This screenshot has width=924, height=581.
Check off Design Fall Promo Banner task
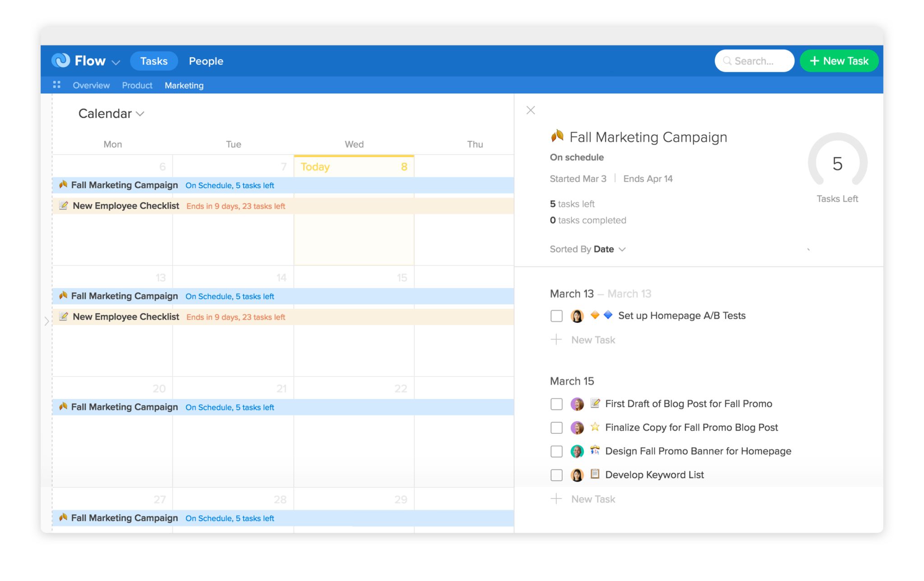coord(556,451)
